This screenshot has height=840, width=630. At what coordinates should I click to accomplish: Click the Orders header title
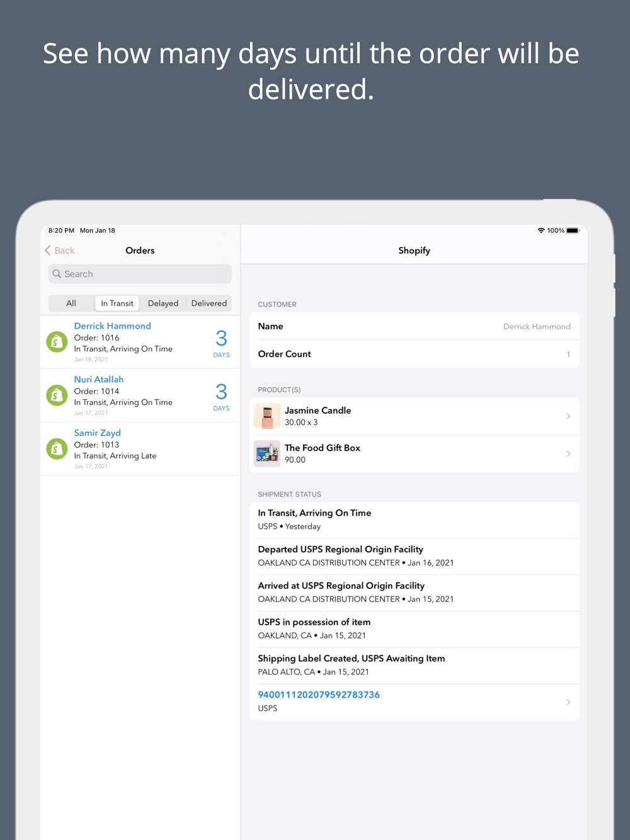[x=140, y=251]
